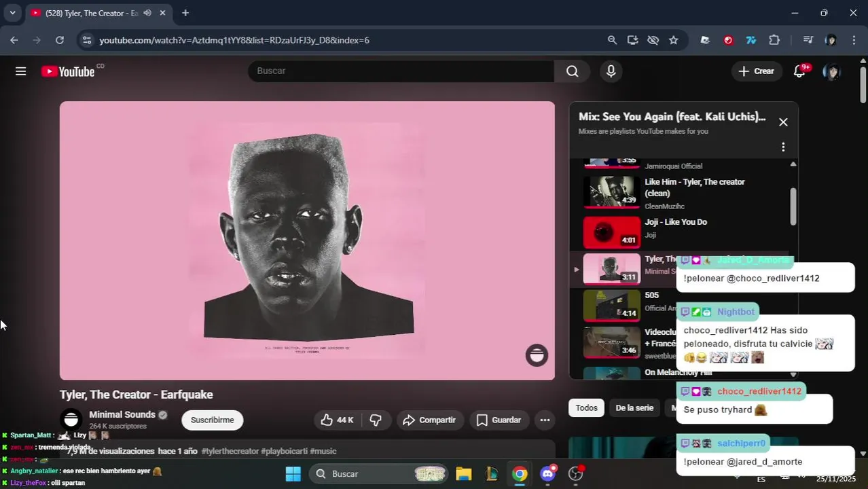Viewport: 868px width, 489px height.
Task: Click the playlist panel scrollbar thumb
Action: click(793, 206)
